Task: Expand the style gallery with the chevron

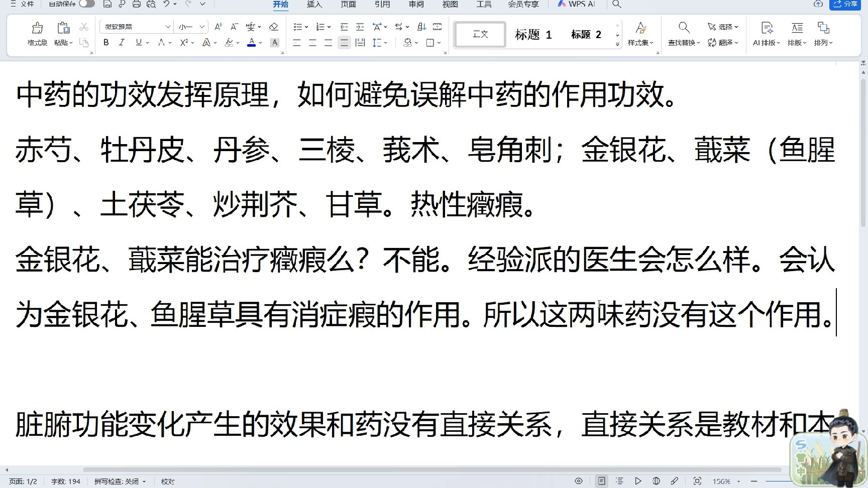Action: 617,44
